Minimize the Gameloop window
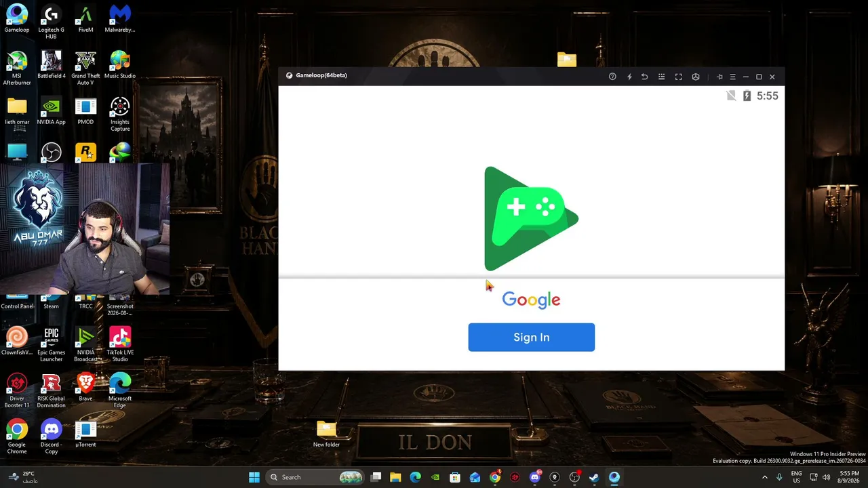The height and width of the screenshot is (488, 868). 746,77
